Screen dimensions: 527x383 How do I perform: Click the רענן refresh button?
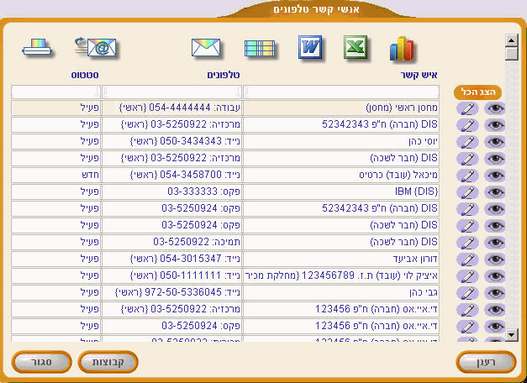coord(486,362)
